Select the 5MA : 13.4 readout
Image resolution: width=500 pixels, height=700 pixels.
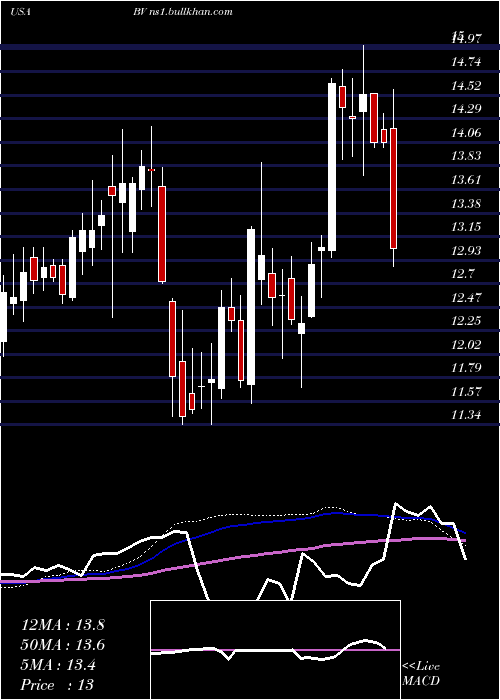(x=58, y=665)
